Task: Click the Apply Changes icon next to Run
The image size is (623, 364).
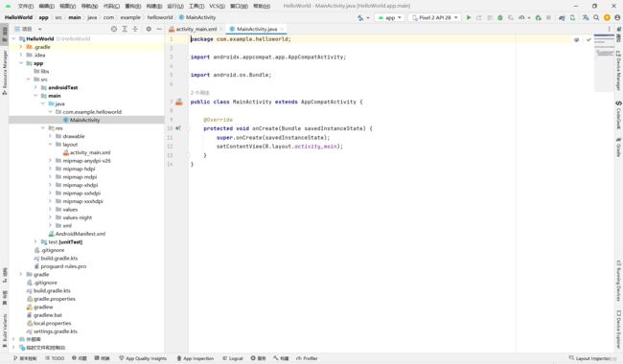Action: pos(479,18)
